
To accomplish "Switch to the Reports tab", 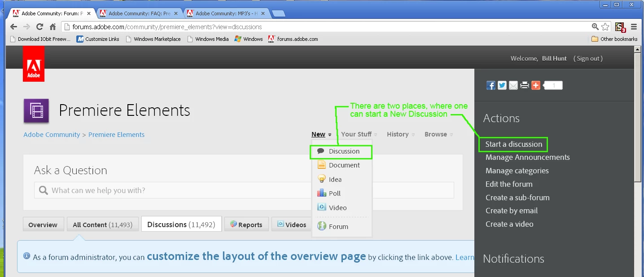I will [x=246, y=224].
